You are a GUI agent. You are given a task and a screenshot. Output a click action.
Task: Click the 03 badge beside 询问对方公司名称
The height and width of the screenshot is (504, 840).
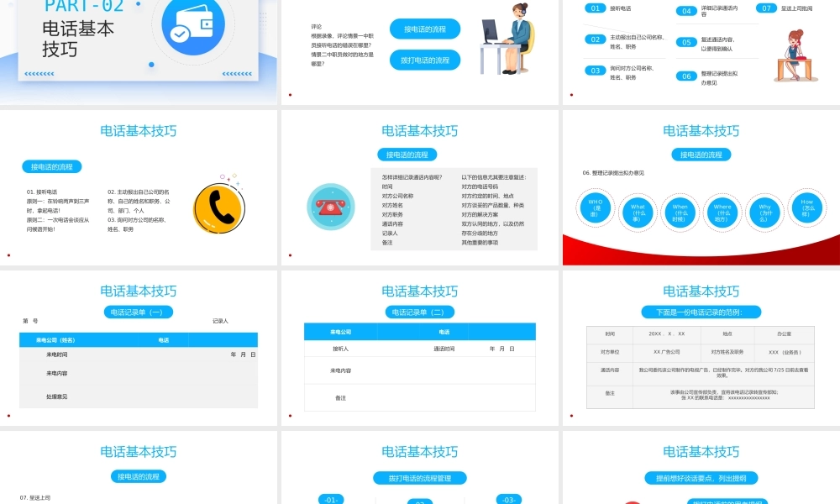(595, 71)
